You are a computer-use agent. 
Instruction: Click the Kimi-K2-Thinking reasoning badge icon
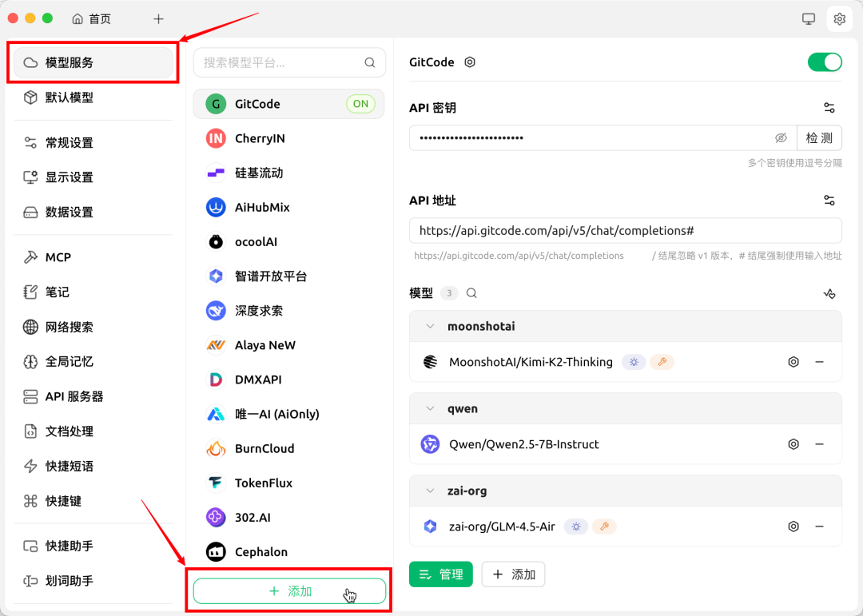[634, 362]
